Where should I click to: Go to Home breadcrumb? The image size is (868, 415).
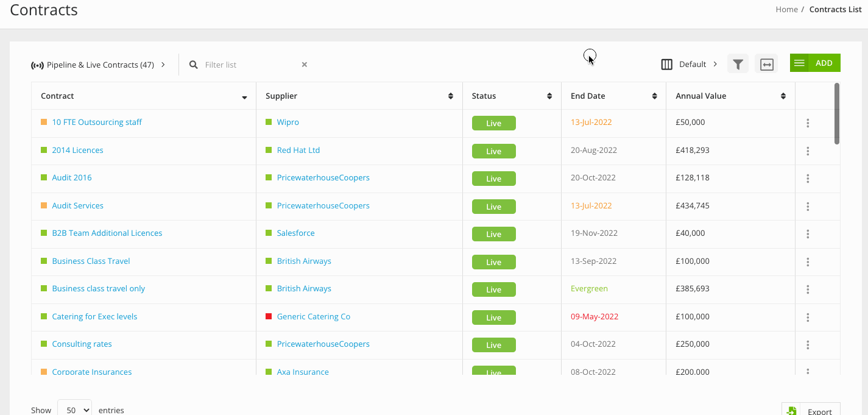pyautogui.click(x=786, y=9)
